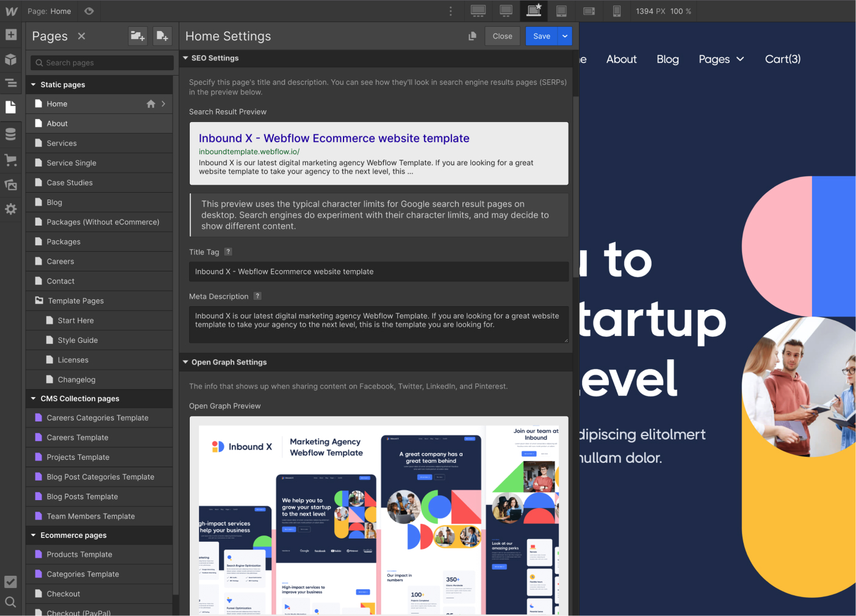Open the Search magnifier at sidebar bottom

tap(11, 602)
